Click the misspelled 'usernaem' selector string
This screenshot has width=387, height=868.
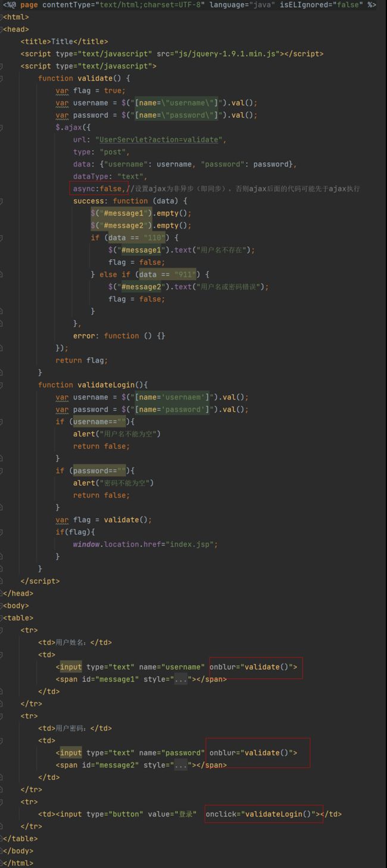pos(172,397)
